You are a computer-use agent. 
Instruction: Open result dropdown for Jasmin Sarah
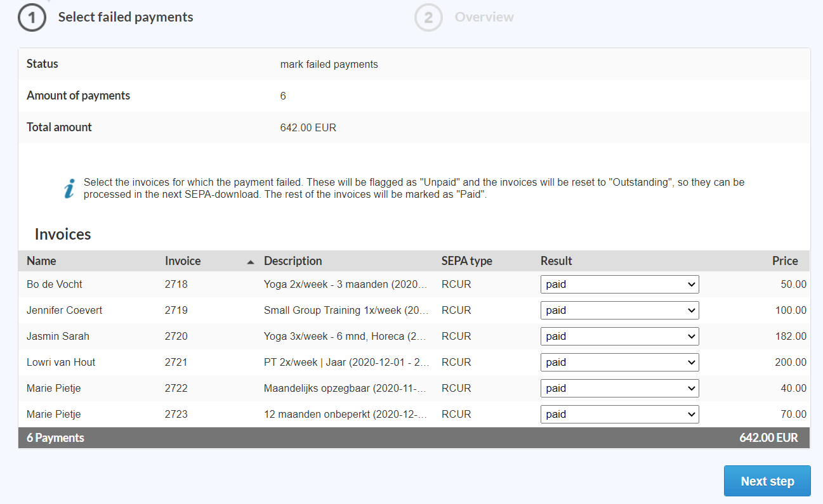(619, 337)
